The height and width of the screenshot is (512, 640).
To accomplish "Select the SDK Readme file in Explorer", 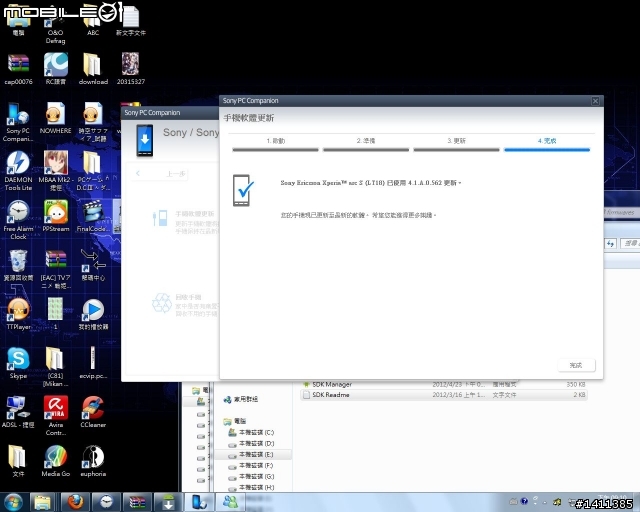I will (444, 395).
